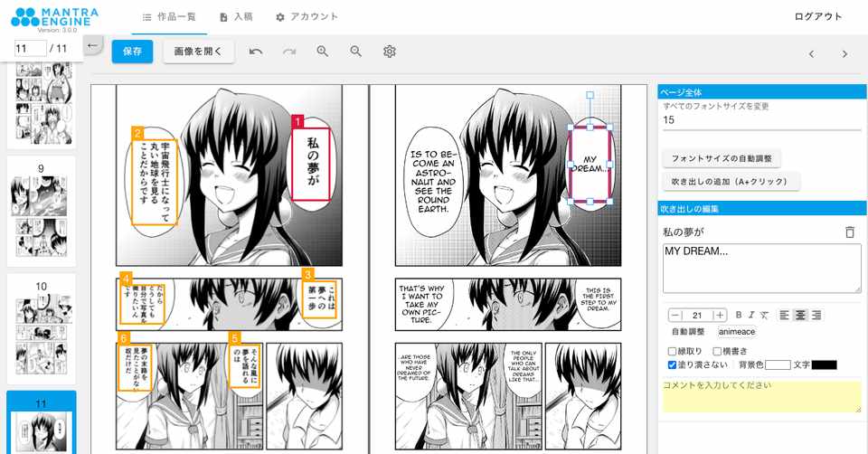Uncheck the 塗り潰さない checkbox

click(x=672, y=364)
